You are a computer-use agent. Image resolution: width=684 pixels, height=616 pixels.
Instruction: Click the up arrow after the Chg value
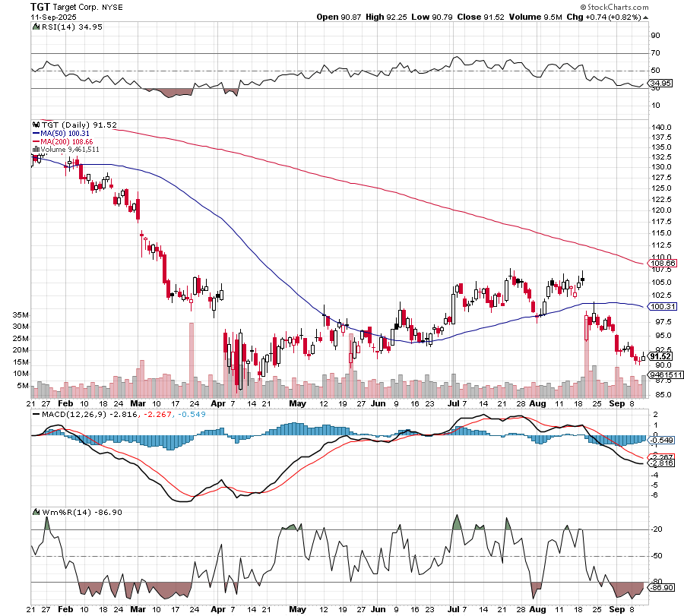[x=645, y=17]
